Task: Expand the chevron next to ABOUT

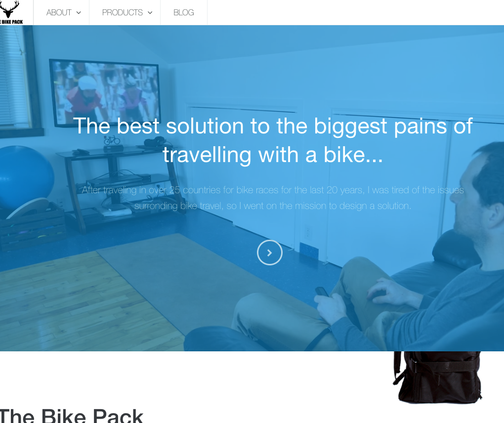Action: pos(79,12)
